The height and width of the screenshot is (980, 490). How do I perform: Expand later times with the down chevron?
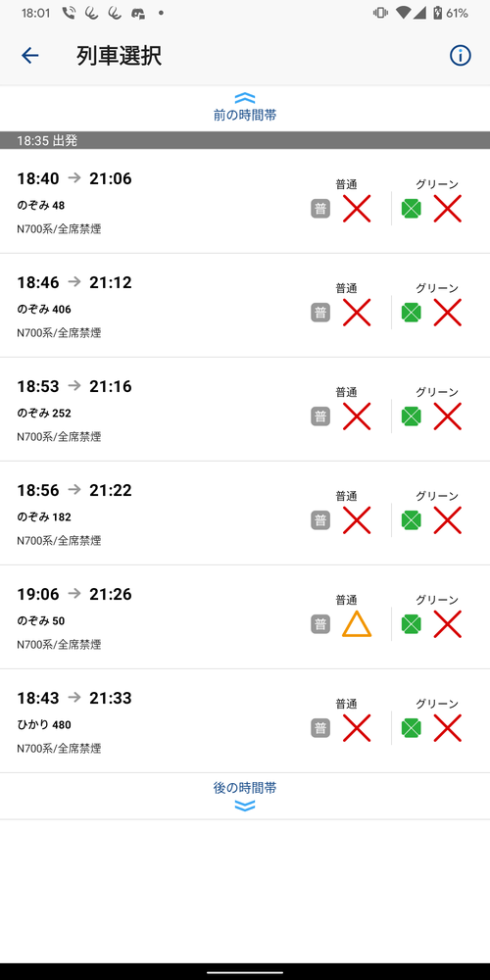(x=245, y=807)
